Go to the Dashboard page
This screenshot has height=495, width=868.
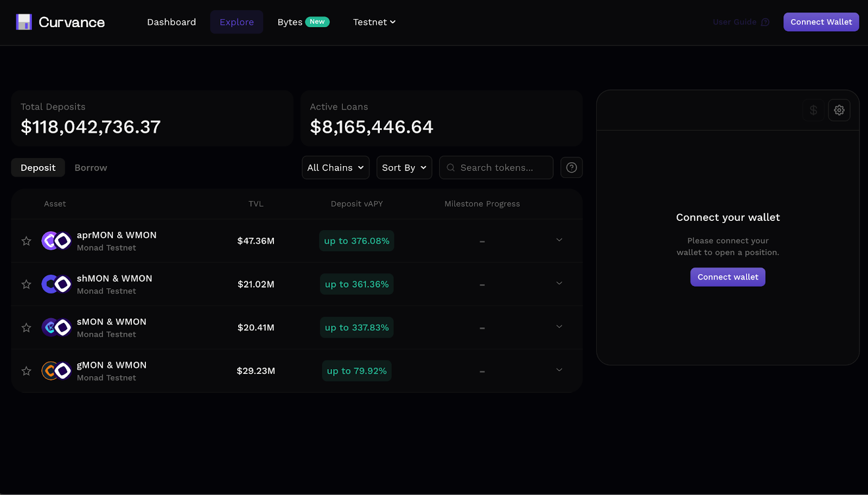coord(171,22)
